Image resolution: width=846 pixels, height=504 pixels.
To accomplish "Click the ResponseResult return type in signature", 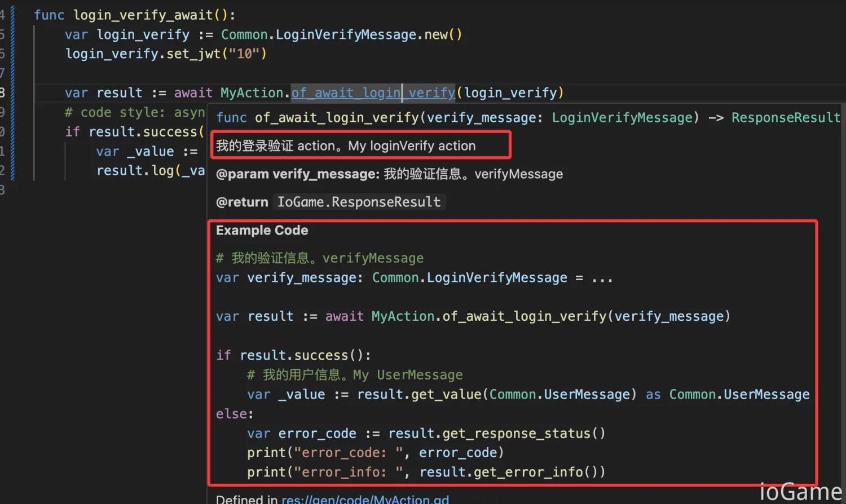I will click(785, 117).
